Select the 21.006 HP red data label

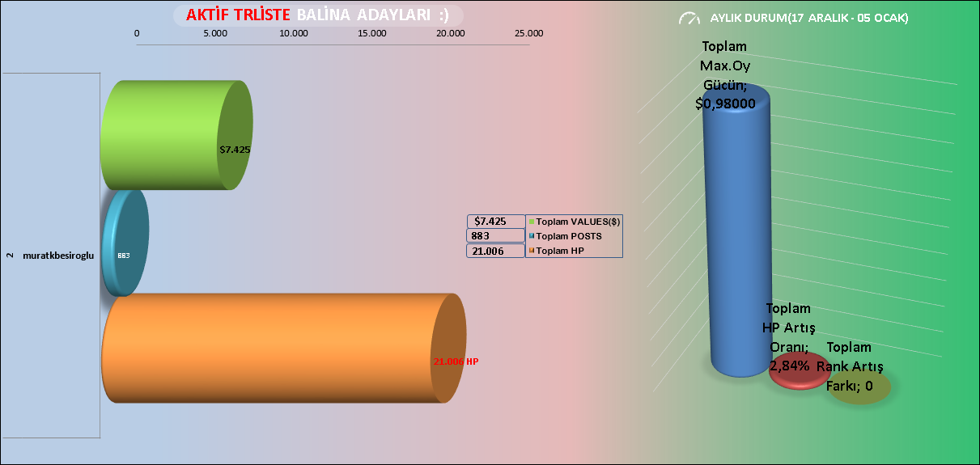[456, 361]
